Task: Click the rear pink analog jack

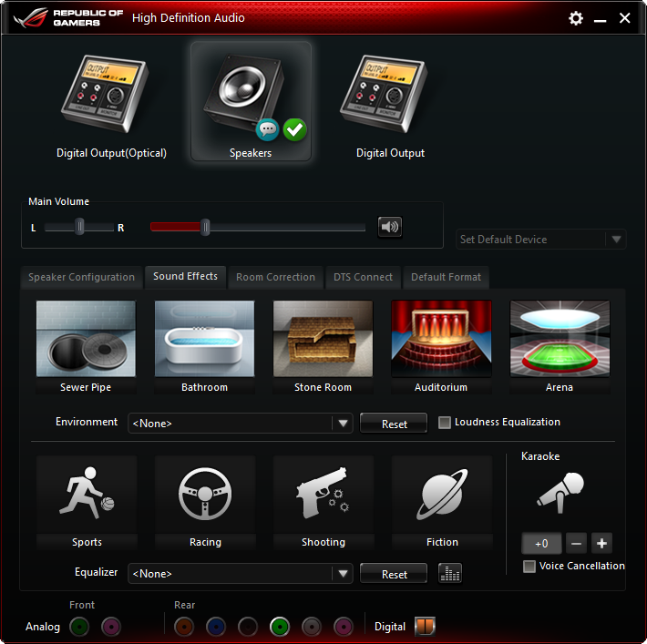Action: [x=344, y=627]
